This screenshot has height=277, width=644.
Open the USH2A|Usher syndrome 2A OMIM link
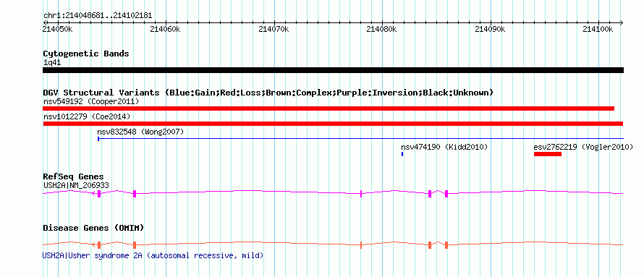[x=153, y=255]
